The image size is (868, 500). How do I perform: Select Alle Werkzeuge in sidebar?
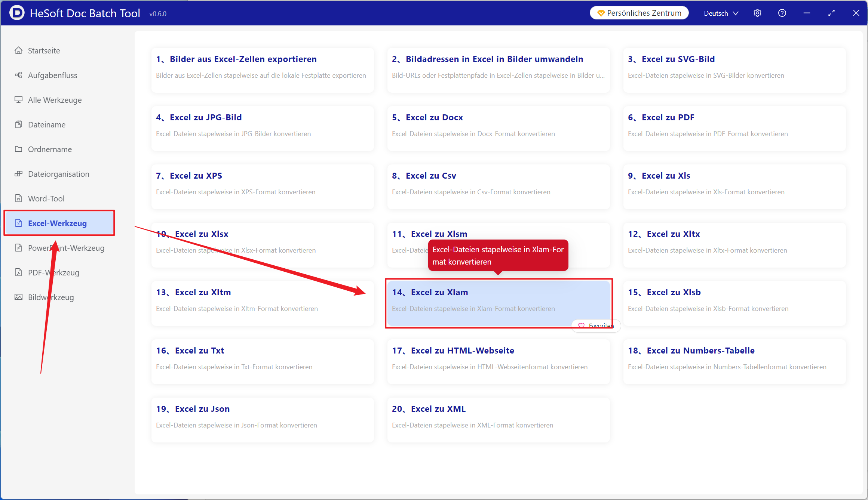coord(59,100)
